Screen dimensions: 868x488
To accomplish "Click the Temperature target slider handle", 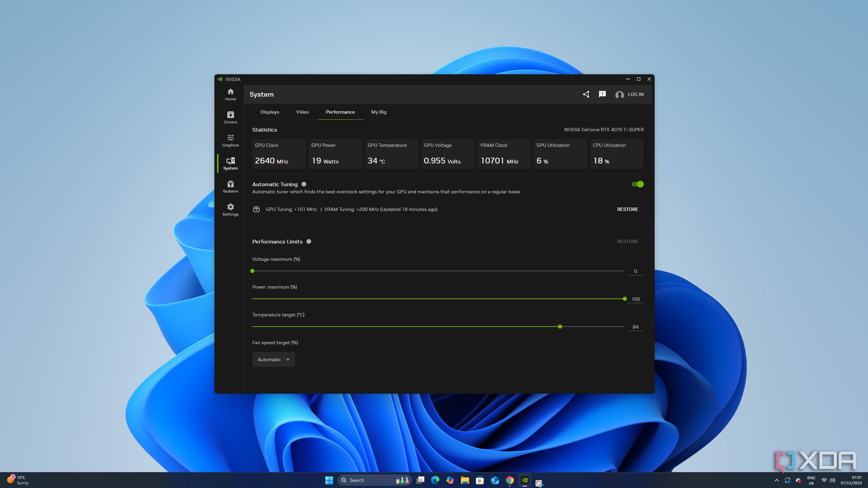I will (560, 327).
